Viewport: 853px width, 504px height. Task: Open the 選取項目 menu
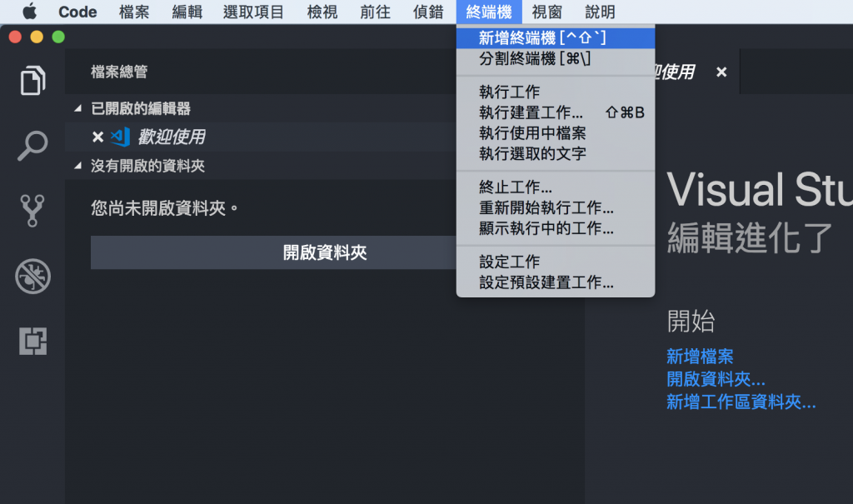[x=253, y=12]
